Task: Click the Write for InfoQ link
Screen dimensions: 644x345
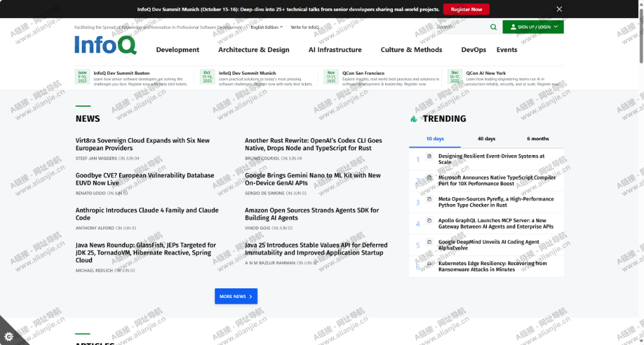Action: click(x=305, y=27)
